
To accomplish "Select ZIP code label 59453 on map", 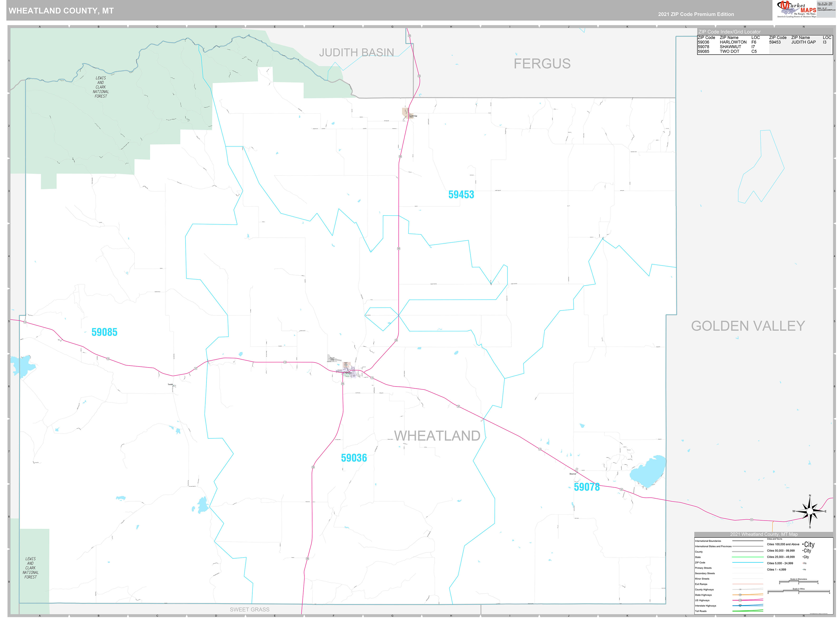I will tap(461, 194).
